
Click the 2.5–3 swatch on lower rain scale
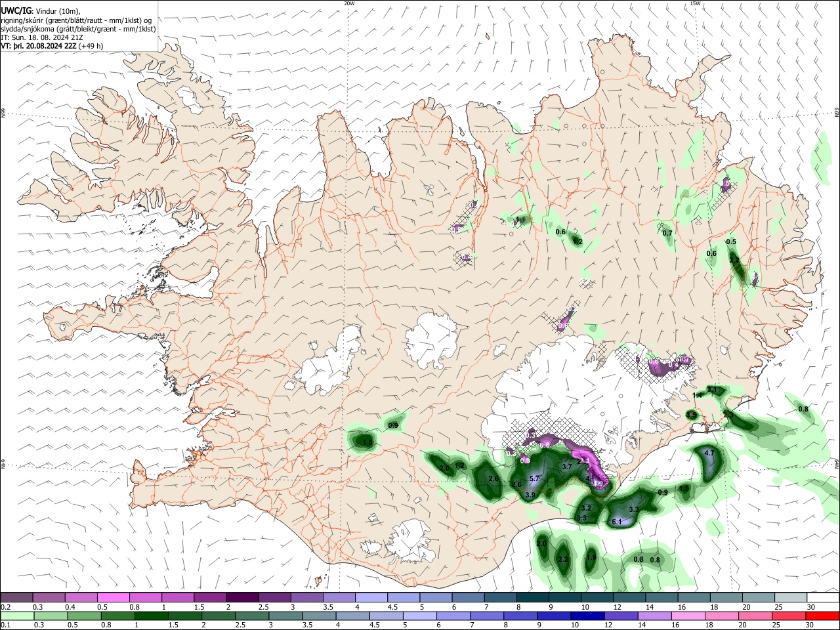point(252,616)
